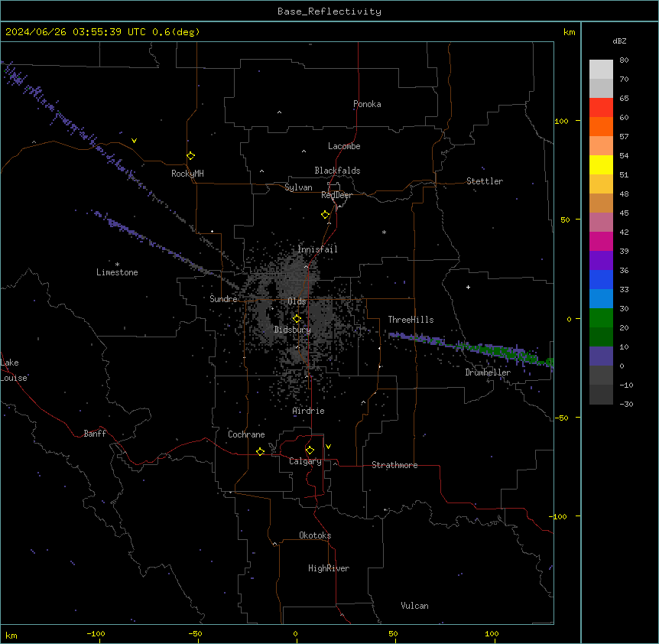
Task: Pick the yellow 54-51 dBZ legend swatch
Action: coord(601,164)
